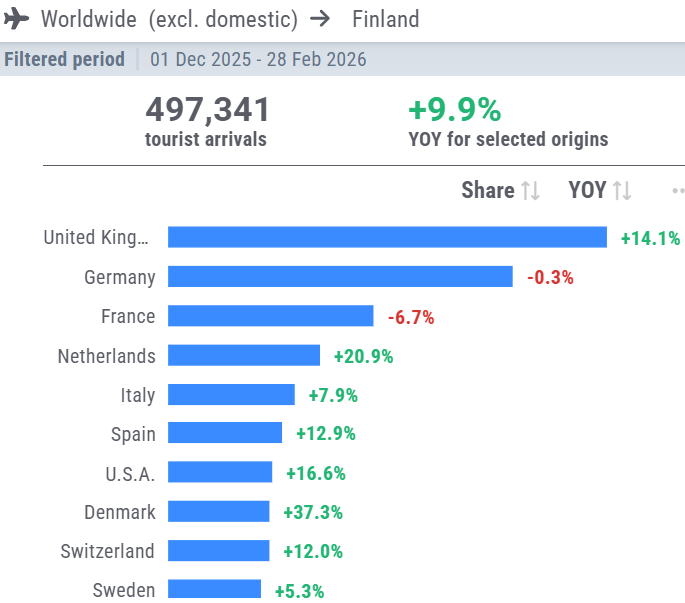
Task: Click the 497,341 tourist arrivals figure
Action: [207, 110]
